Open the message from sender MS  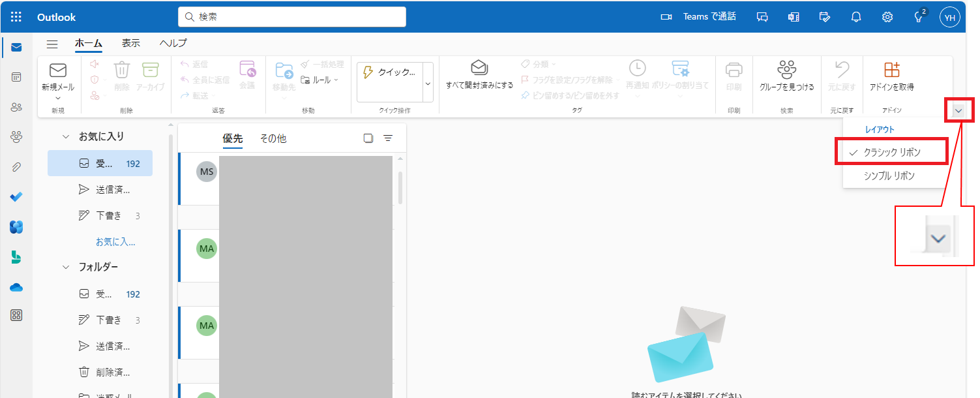pyautogui.click(x=287, y=178)
